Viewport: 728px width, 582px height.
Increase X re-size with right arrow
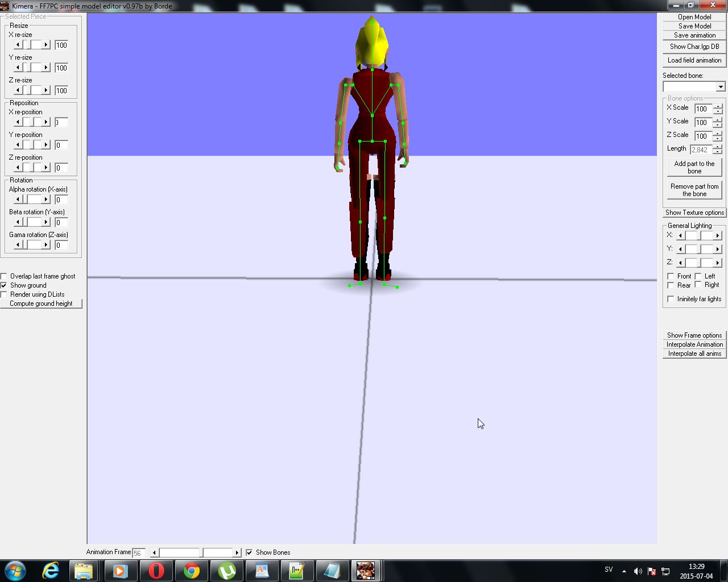click(46, 45)
